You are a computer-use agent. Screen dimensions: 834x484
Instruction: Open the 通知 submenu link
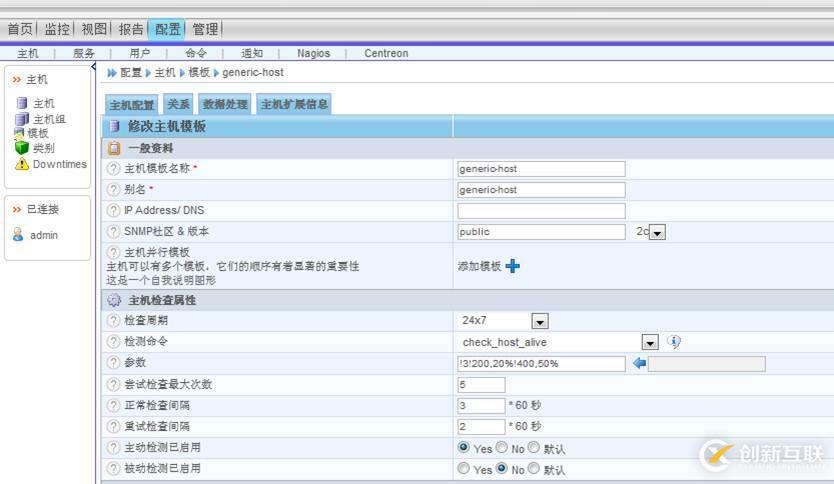point(252,53)
